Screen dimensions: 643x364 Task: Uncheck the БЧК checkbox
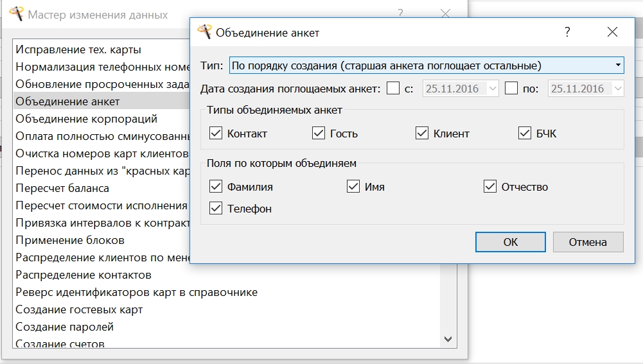point(525,133)
